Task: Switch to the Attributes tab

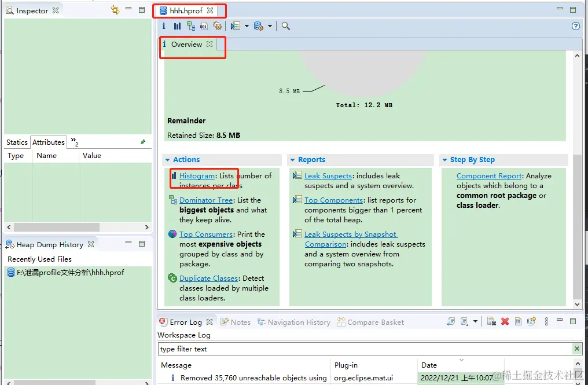Action: click(49, 142)
